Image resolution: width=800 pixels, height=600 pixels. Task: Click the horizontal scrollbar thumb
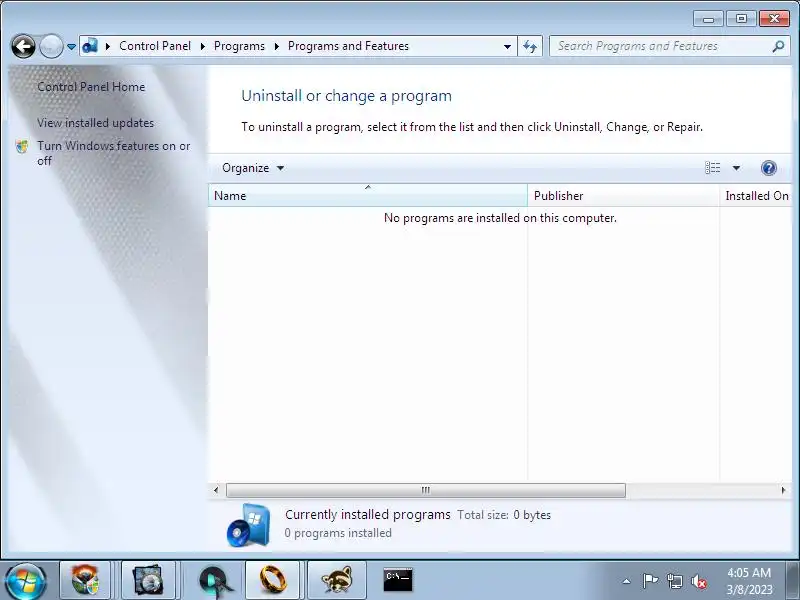[x=426, y=490]
